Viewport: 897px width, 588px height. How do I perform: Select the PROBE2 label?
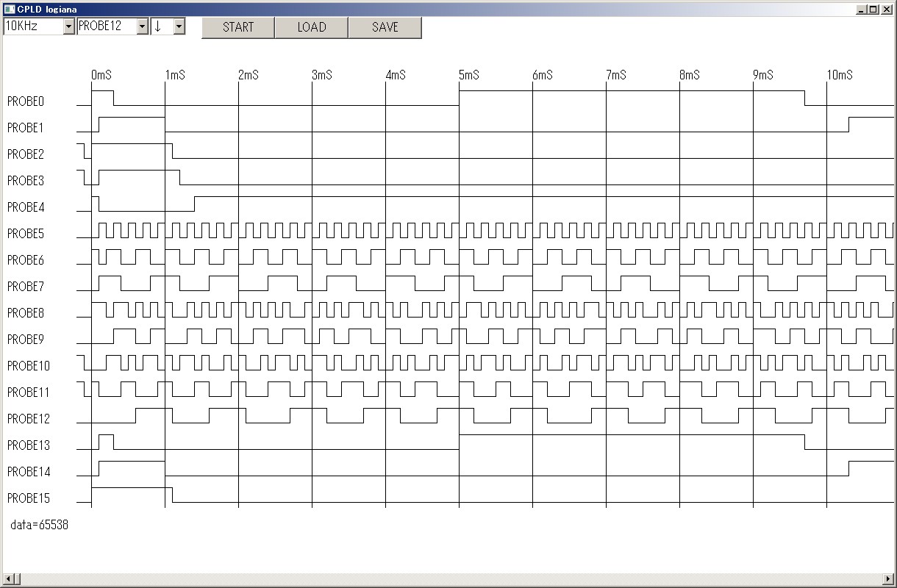pyautogui.click(x=26, y=154)
